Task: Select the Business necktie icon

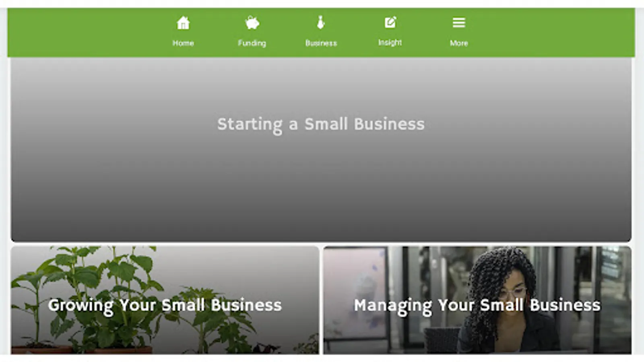Action: click(x=321, y=23)
